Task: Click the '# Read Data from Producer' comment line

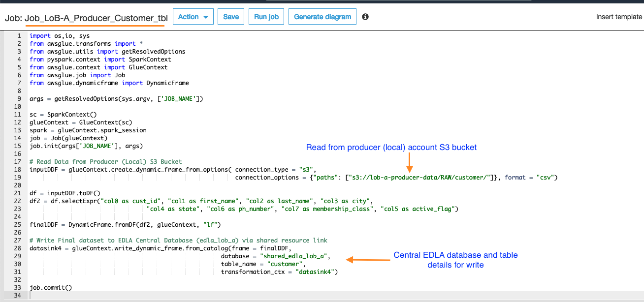Action: [105, 162]
